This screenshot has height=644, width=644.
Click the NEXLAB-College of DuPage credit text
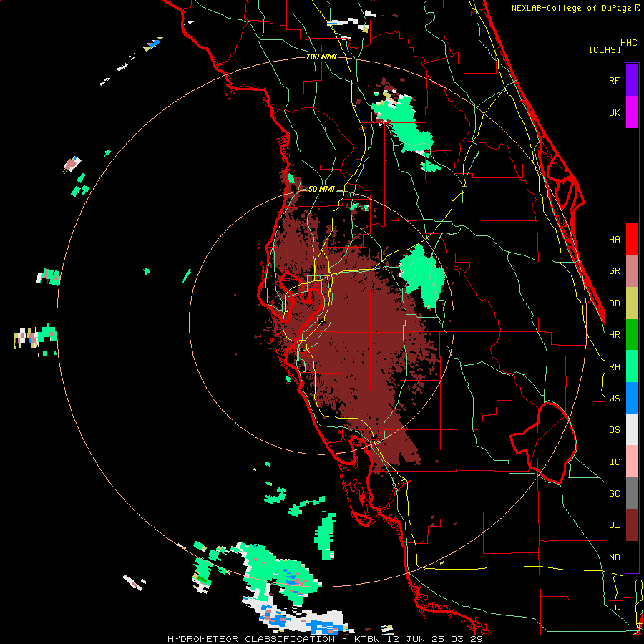[x=571, y=8]
